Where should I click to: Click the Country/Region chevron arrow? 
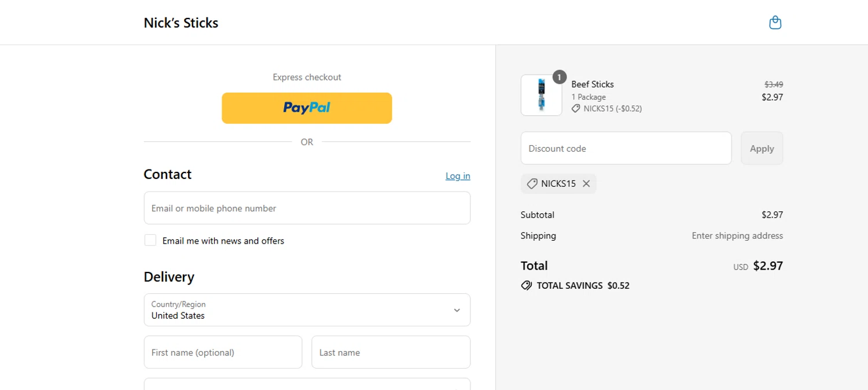tap(457, 310)
